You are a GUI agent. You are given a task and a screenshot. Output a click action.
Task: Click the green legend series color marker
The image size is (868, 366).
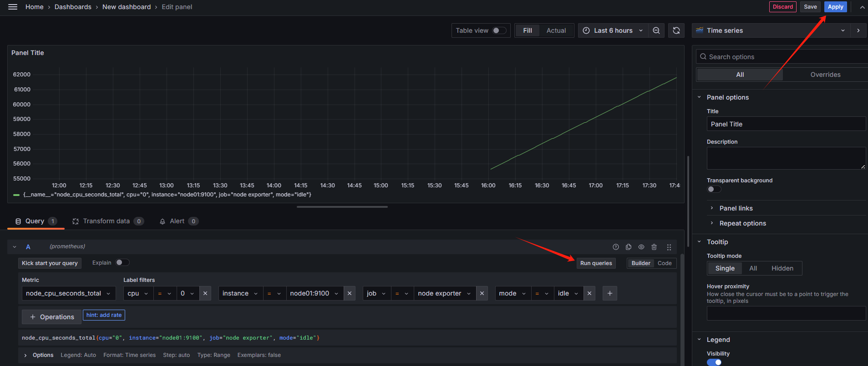pos(16,195)
